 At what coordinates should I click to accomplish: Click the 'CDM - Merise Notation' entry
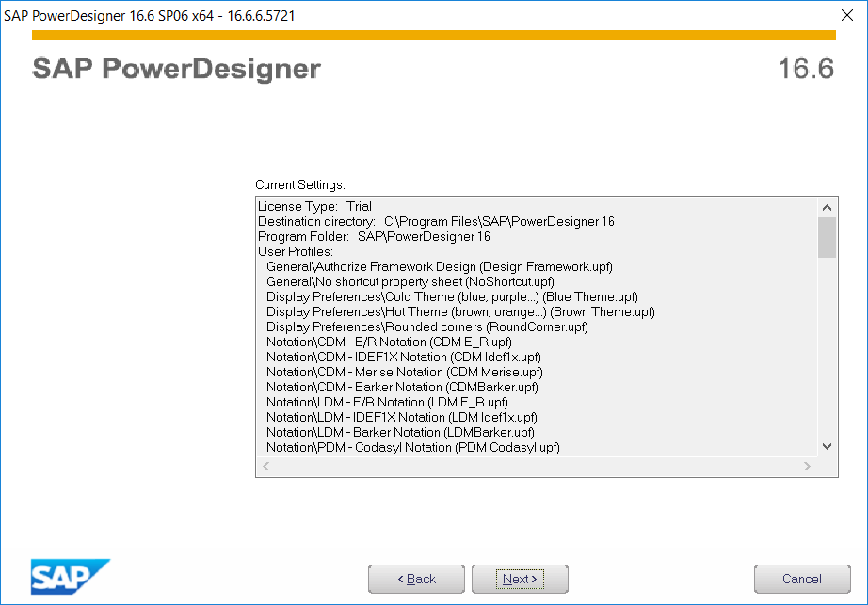[x=405, y=373]
